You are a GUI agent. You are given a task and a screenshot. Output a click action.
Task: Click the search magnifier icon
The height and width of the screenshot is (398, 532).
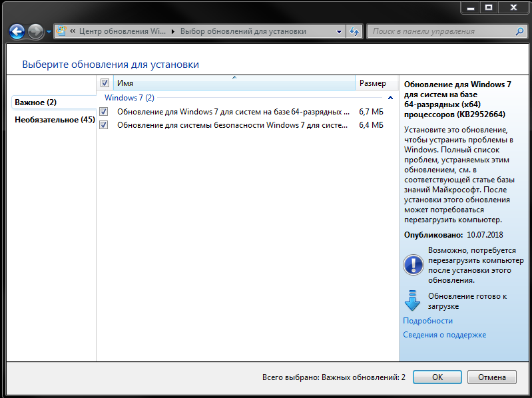[x=519, y=31]
